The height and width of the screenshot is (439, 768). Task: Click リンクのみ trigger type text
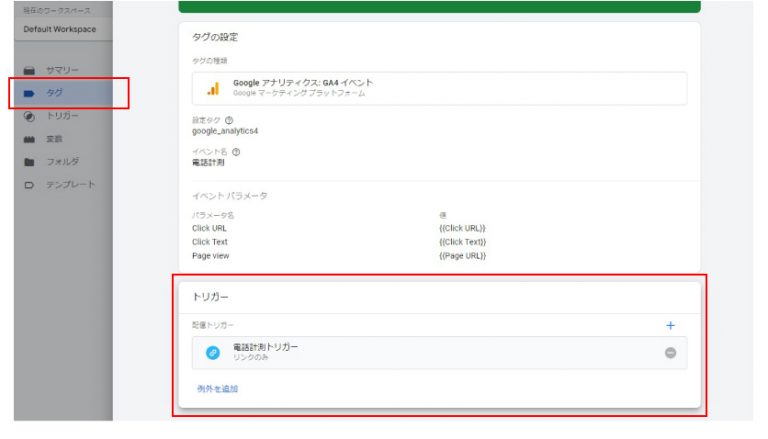(x=250, y=357)
